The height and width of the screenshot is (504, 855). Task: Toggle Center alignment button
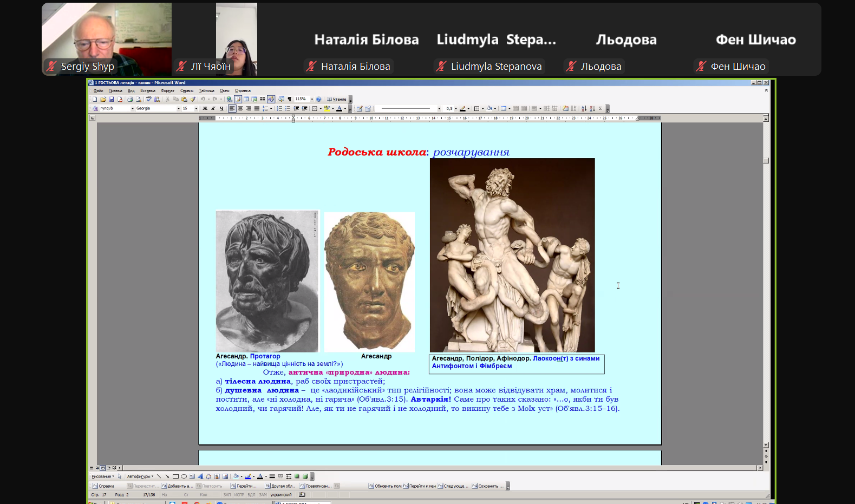click(240, 108)
